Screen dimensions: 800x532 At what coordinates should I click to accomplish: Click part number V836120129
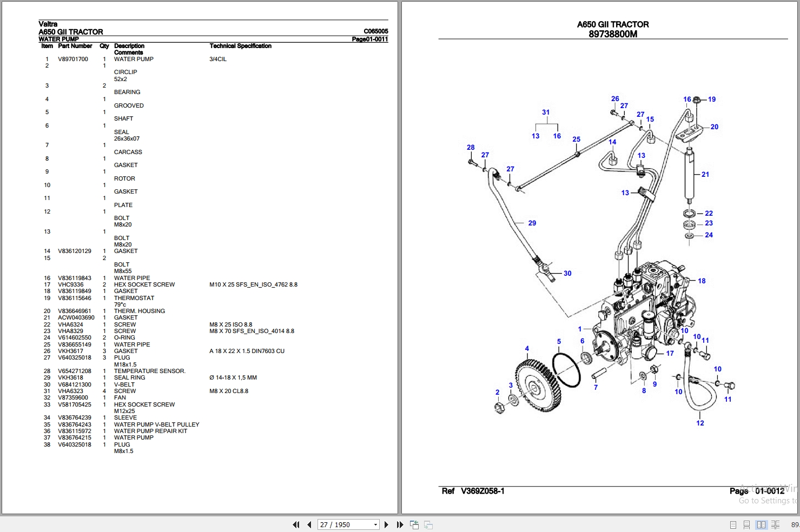pyautogui.click(x=75, y=251)
